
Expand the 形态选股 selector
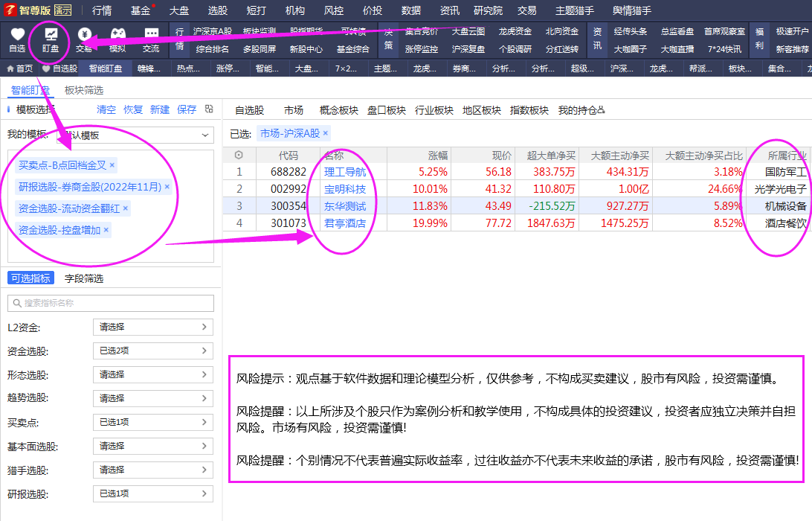click(x=153, y=375)
